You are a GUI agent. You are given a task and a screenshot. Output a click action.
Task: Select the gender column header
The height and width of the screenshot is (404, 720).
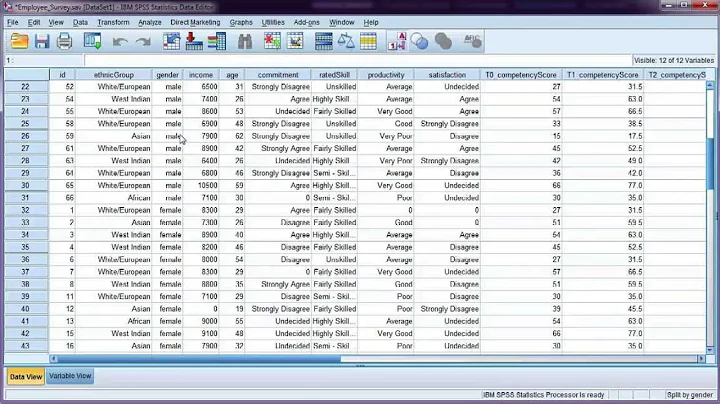[x=167, y=74]
